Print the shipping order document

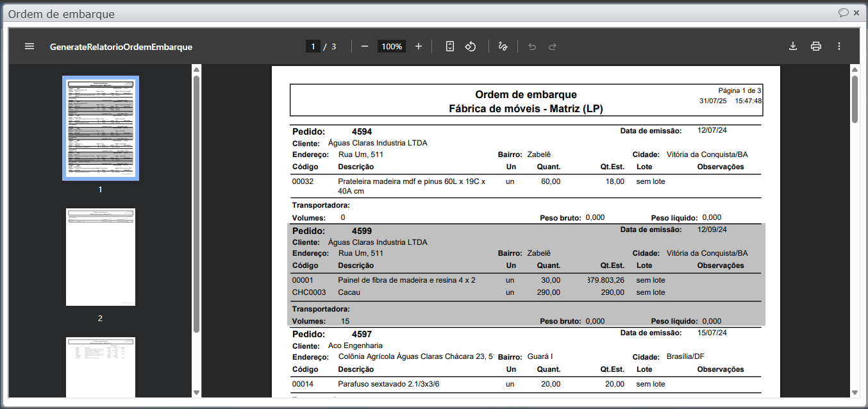tap(816, 46)
